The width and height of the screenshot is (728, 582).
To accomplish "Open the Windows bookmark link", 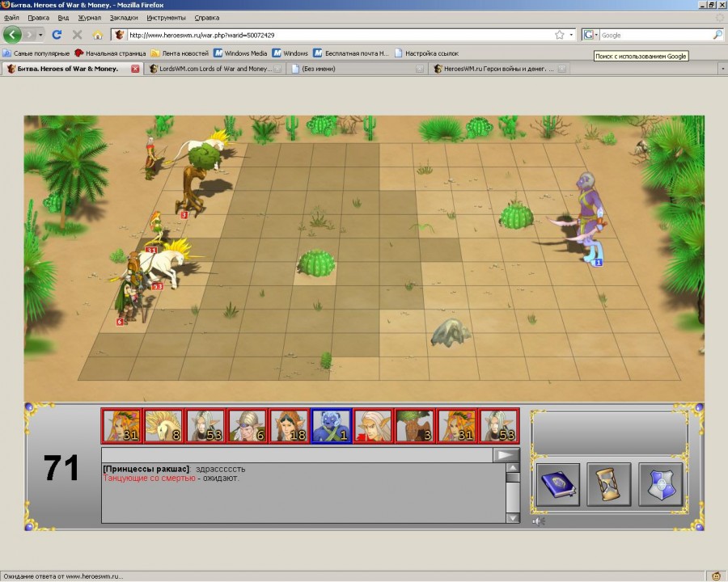I will 290,53.
